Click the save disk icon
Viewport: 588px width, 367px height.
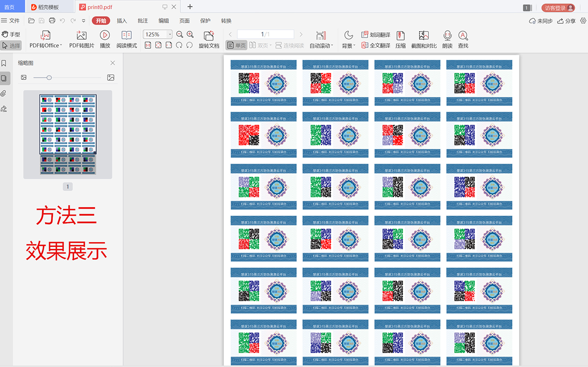click(x=42, y=21)
